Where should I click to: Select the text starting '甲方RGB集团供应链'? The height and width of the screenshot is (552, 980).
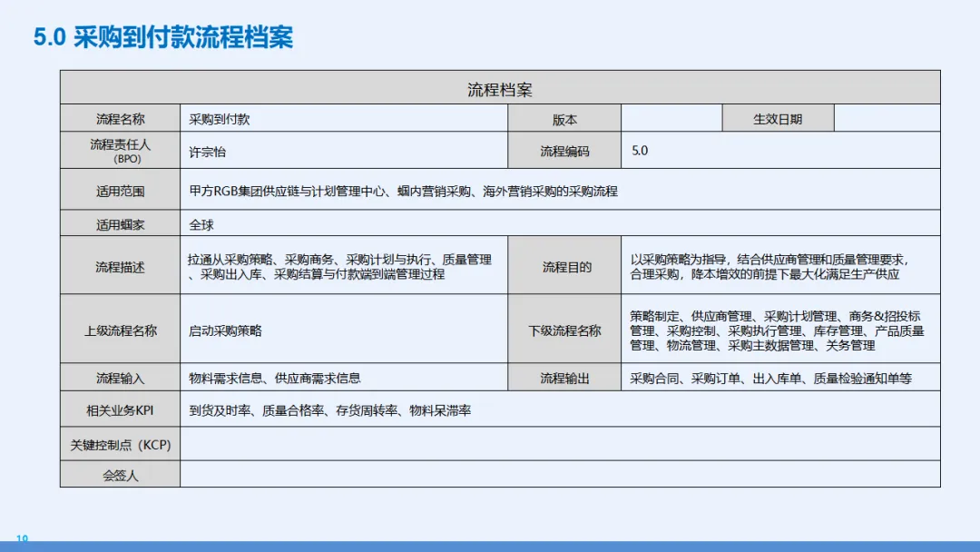click(x=403, y=191)
